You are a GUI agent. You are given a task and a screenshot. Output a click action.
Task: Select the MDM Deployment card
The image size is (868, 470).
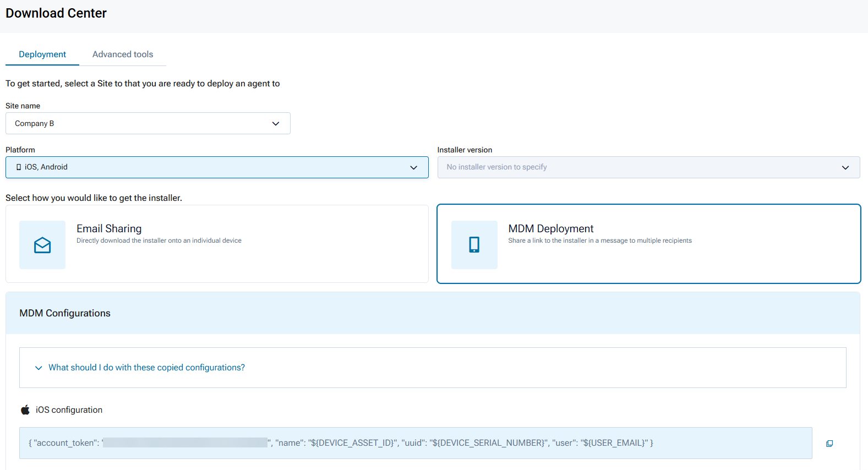pos(648,244)
